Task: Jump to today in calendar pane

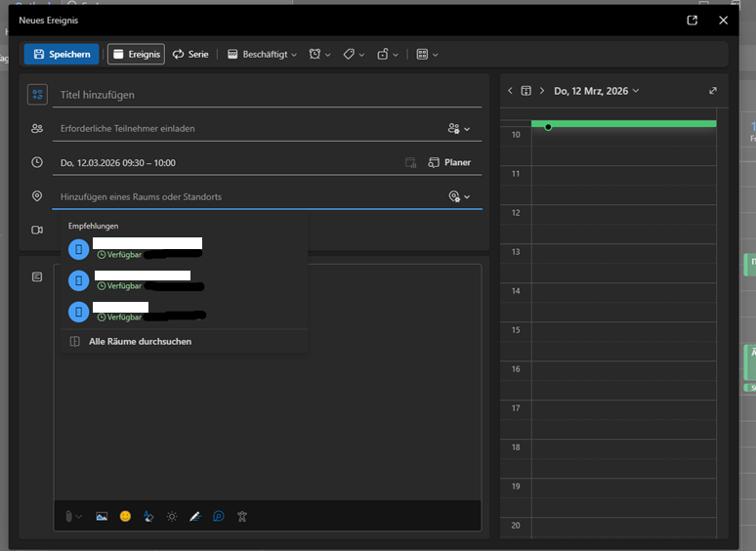Action: click(526, 91)
